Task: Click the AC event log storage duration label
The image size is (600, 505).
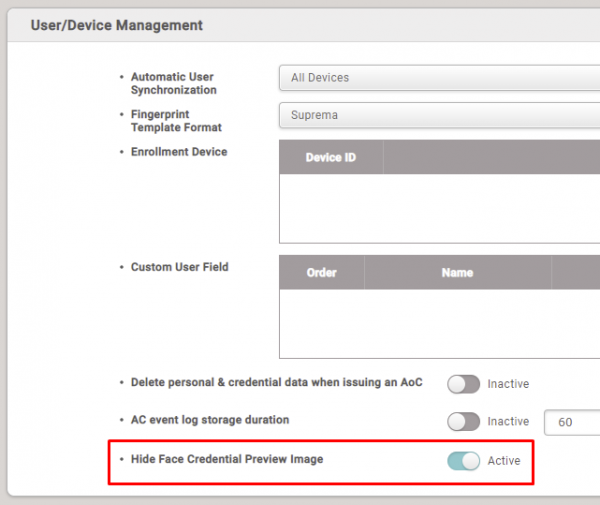Action: click(x=210, y=420)
